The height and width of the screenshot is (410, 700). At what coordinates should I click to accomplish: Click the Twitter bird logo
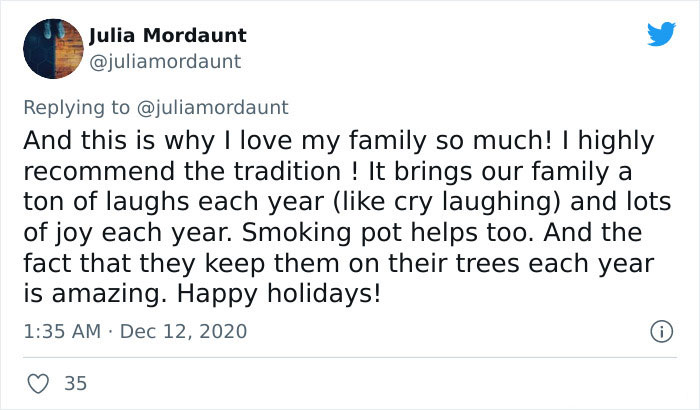click(660, 34)
